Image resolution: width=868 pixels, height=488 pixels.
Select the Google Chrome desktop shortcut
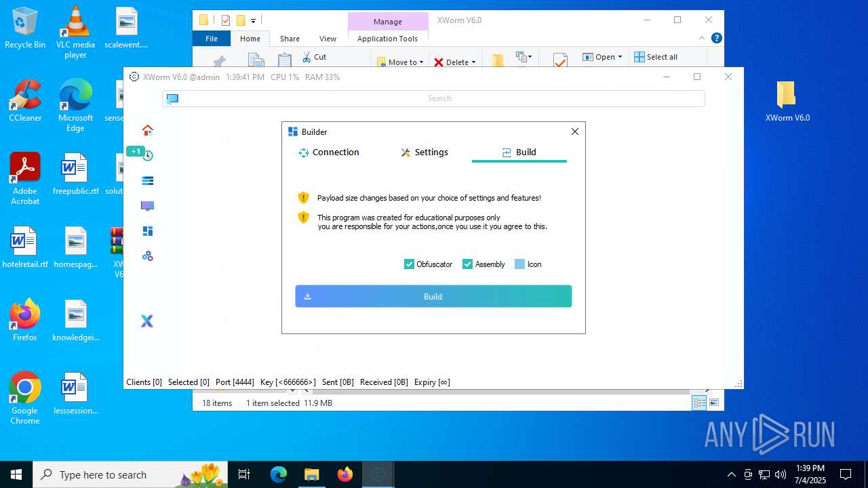coord(25,399)
